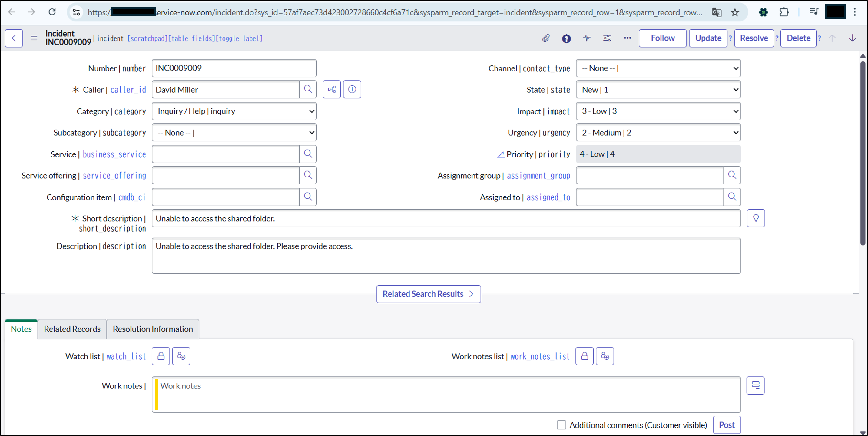Click translate page icon in address bar

716,12
